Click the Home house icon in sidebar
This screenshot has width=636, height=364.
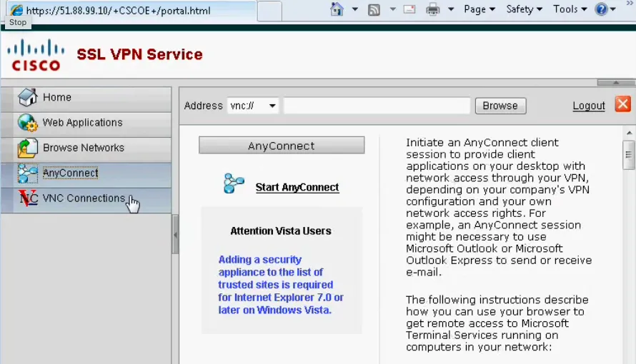pos(28,97)
